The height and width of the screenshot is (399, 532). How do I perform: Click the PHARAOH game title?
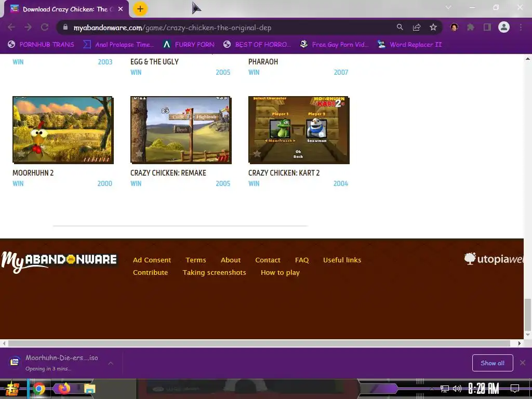coord(263,61)
